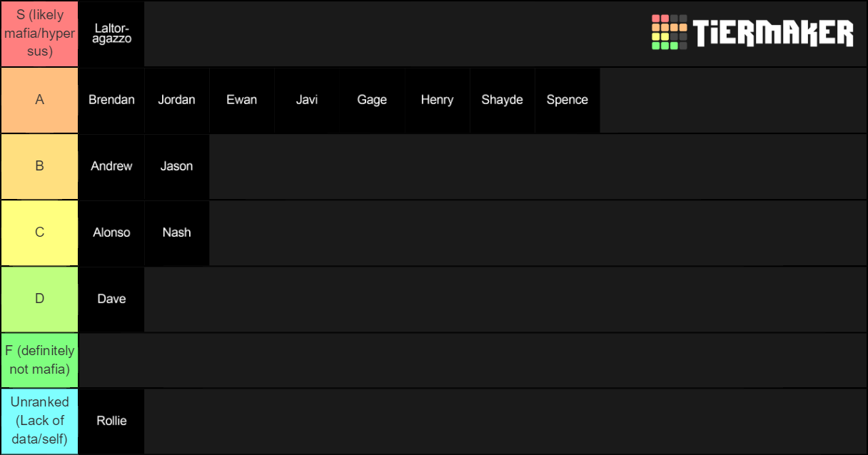
Task: Select the Jason tile
Action: click(x=176, y=166)
